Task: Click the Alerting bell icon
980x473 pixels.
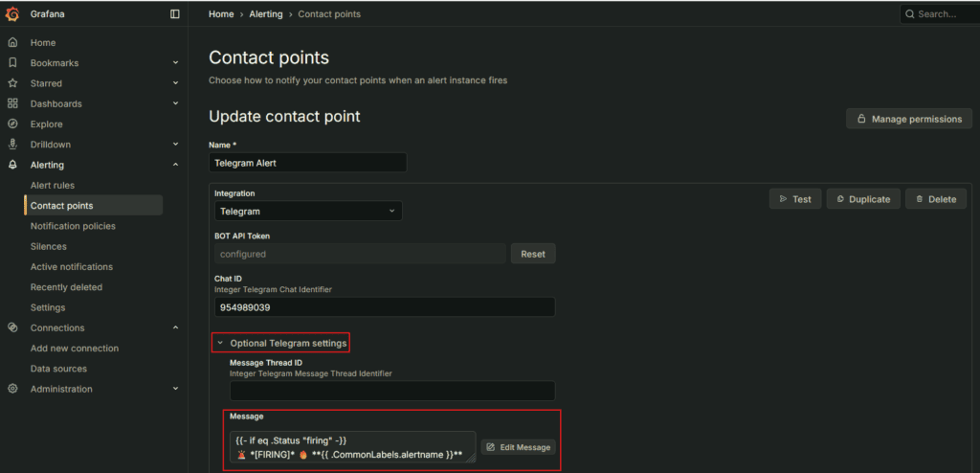Action: coord(12,166)
